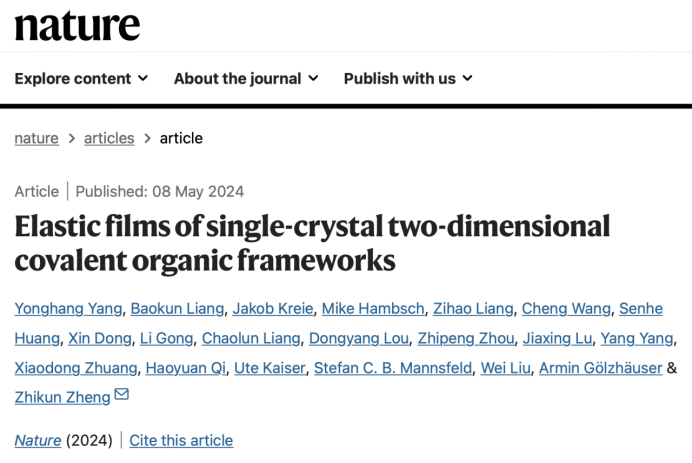Expand the Publish with us dropdown

pyautogui.click(x=408, y=78)
